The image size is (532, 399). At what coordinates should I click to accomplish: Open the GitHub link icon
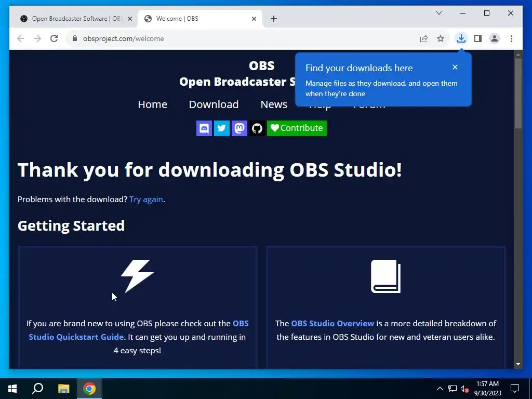pyautogui.click(x=257, y=128)
